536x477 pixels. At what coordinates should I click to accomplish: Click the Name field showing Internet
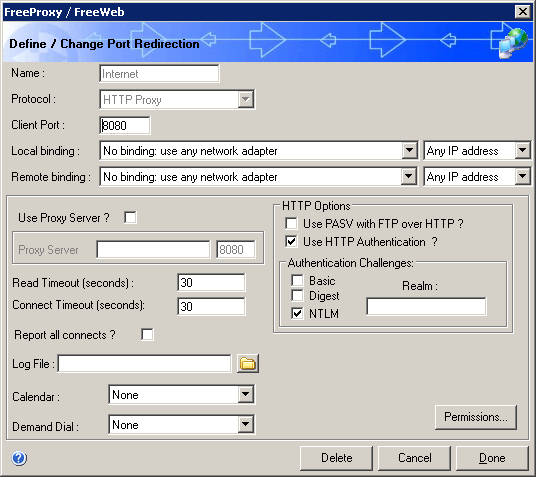[159, 74]
